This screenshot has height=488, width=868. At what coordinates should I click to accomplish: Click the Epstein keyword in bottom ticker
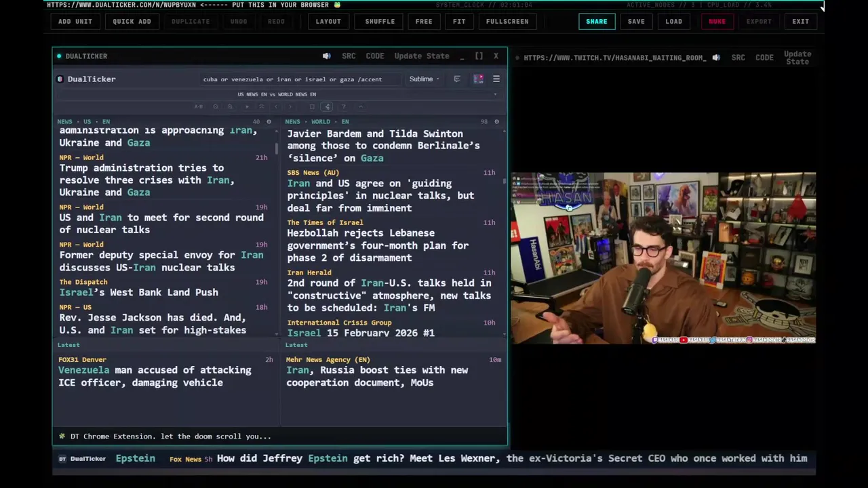(x=135, y=458)
